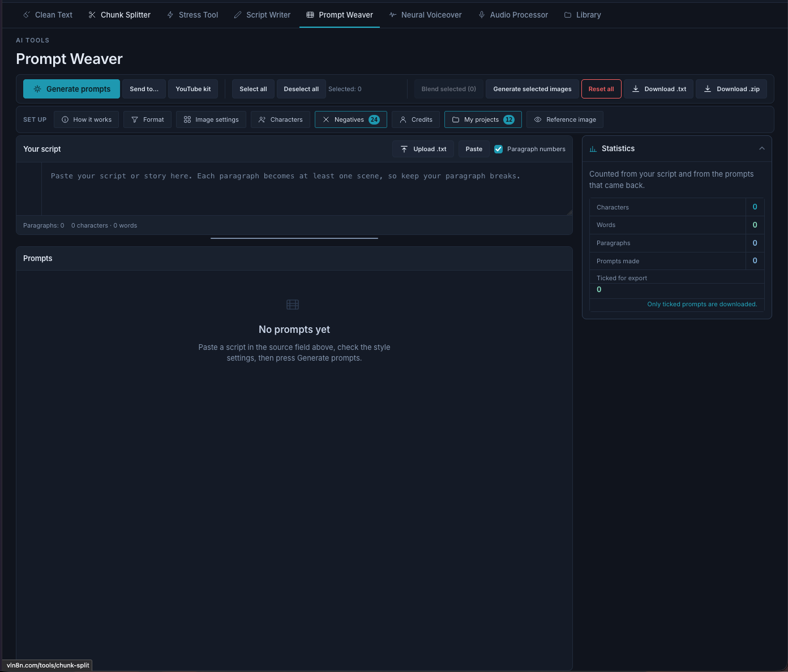Open Image settings panel
The width and height of the screenshot is (788, 672).
211,119
